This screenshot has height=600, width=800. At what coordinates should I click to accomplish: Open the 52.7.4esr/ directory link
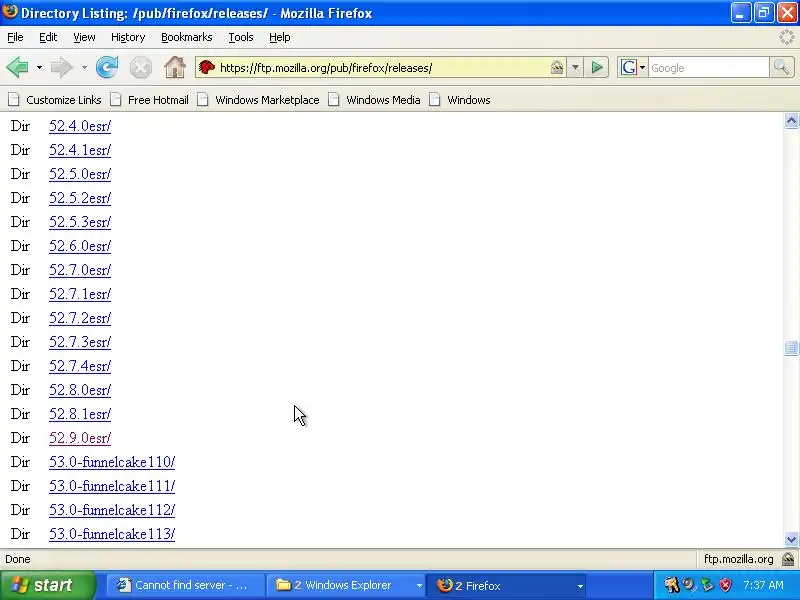(x=80, y=366)
